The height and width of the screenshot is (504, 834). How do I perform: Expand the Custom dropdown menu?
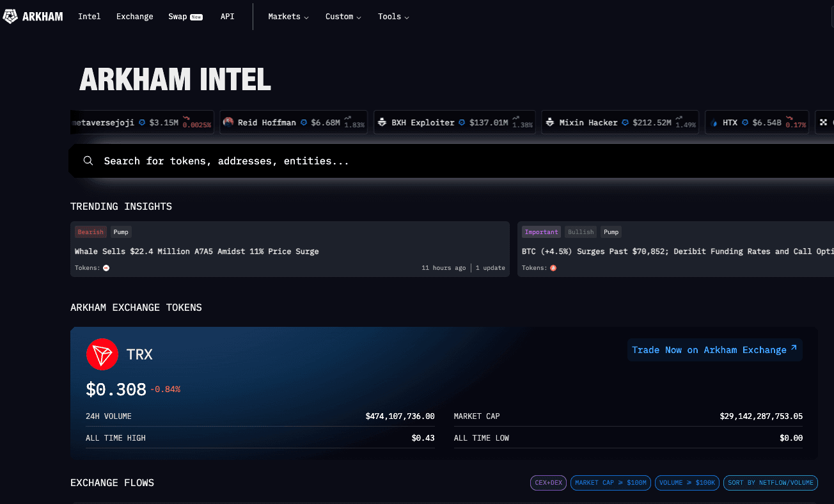pos(343,17)
